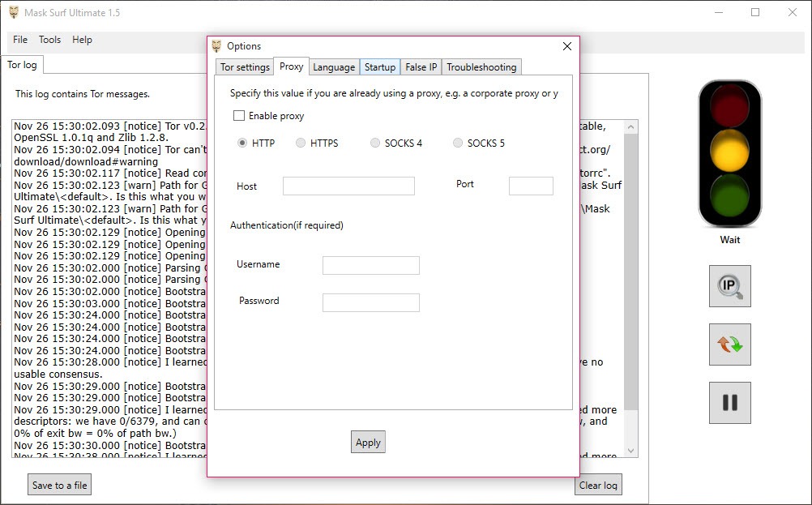Open the Troubleshooting tab
The height and width of the screenshot is (505, 812).
(481, 67)
